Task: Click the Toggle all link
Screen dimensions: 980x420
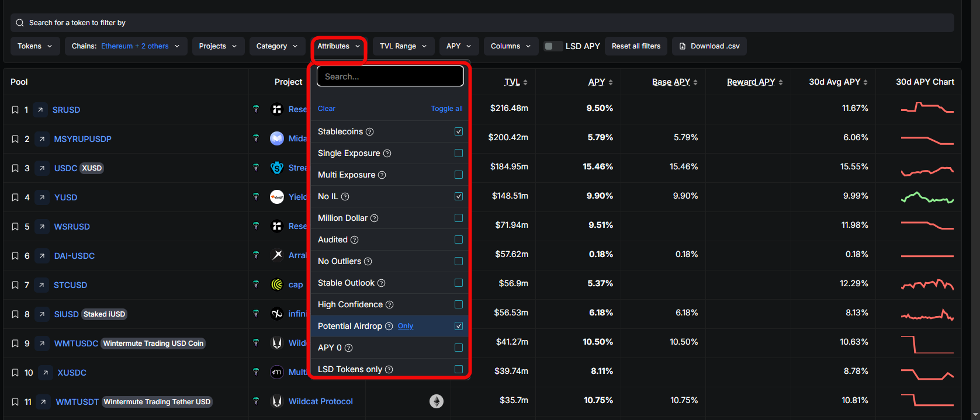Action: point(446,109)
